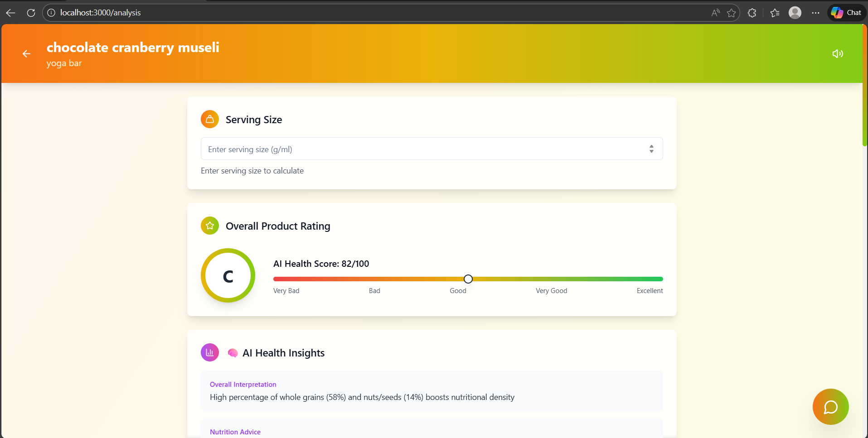Click the 'Overall Interpretation' label

(x=243, y=385)
